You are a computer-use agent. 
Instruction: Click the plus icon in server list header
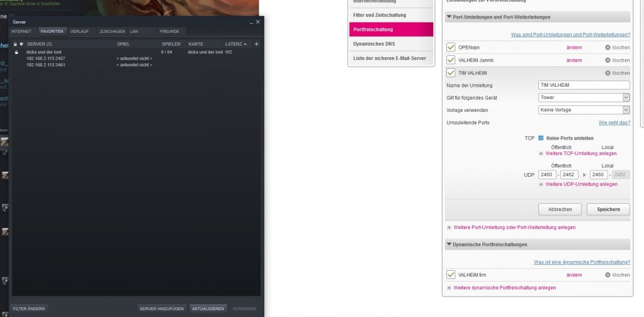click(x=257, y=44)
